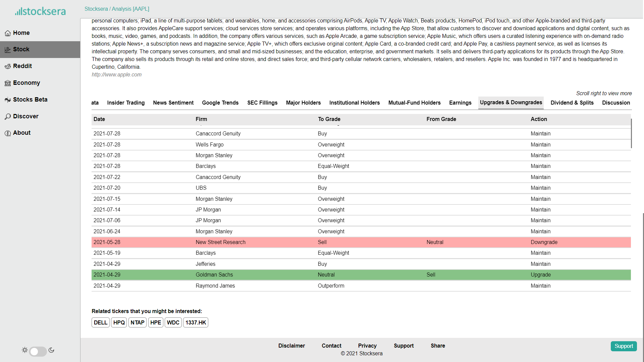Screen dimensions: 644x362
Task: Open the Insider Trading tab
Action: point(126,103)
